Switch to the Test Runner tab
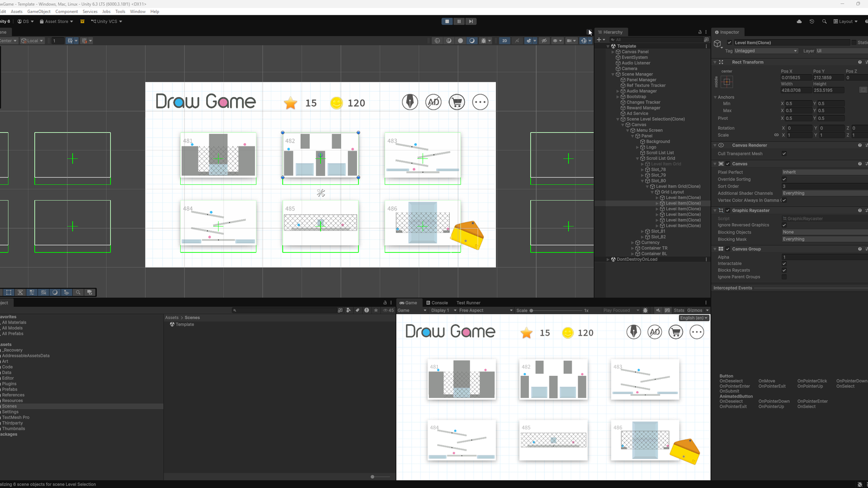 [x=468, y=303]
